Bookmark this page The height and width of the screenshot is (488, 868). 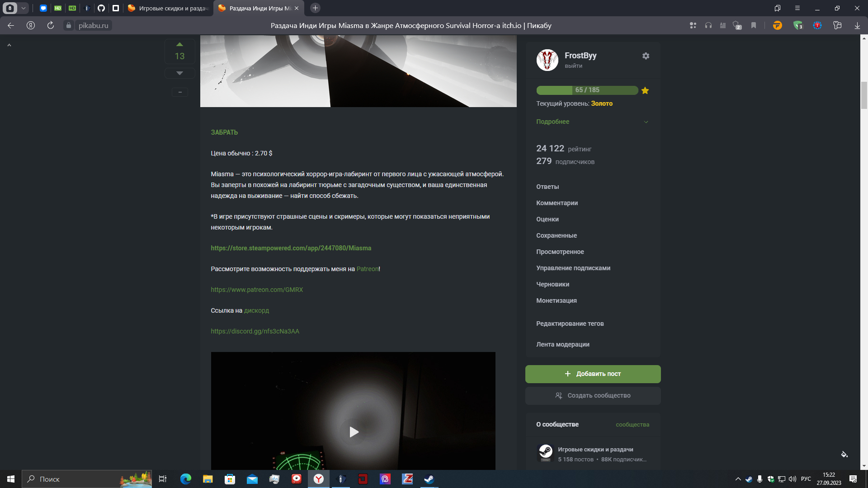pos(754,25)
